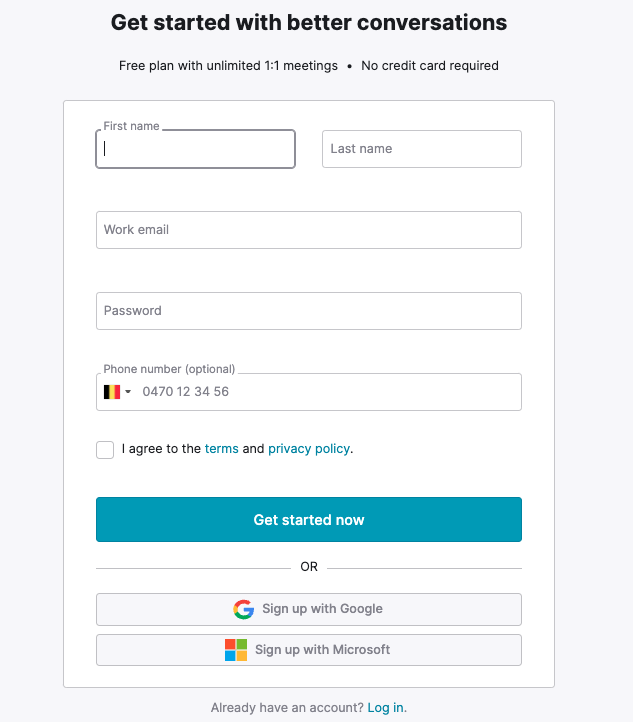Click the phone number input field

(328, 392)
